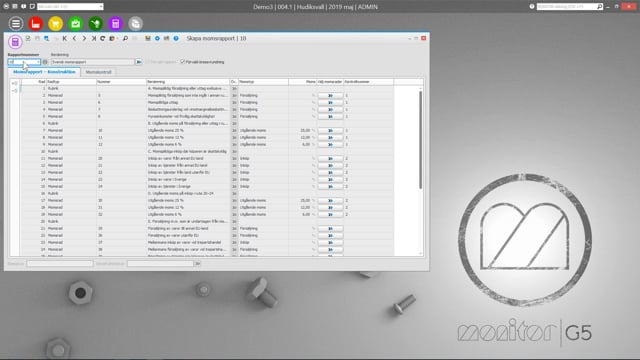This screenshot has height=360, width=640.
Task: Click the green save toolbar icon
Action: pos(28,38)
